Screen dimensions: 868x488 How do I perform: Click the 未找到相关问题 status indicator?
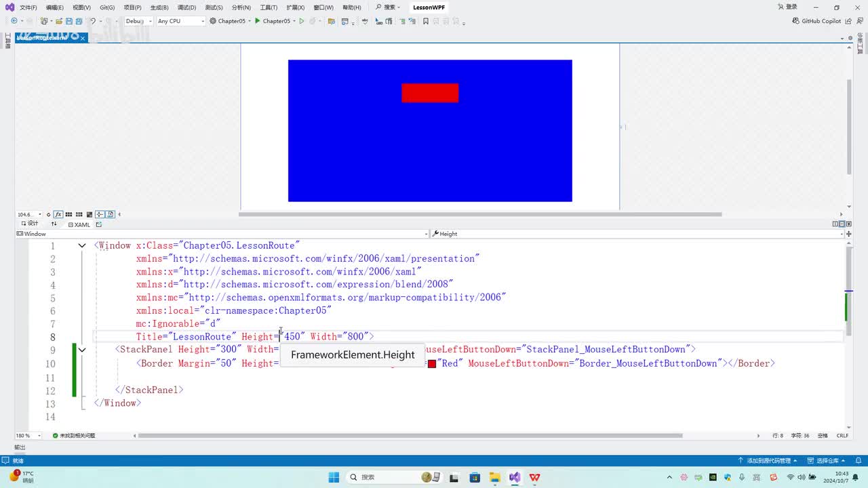[x=74, y=436]
